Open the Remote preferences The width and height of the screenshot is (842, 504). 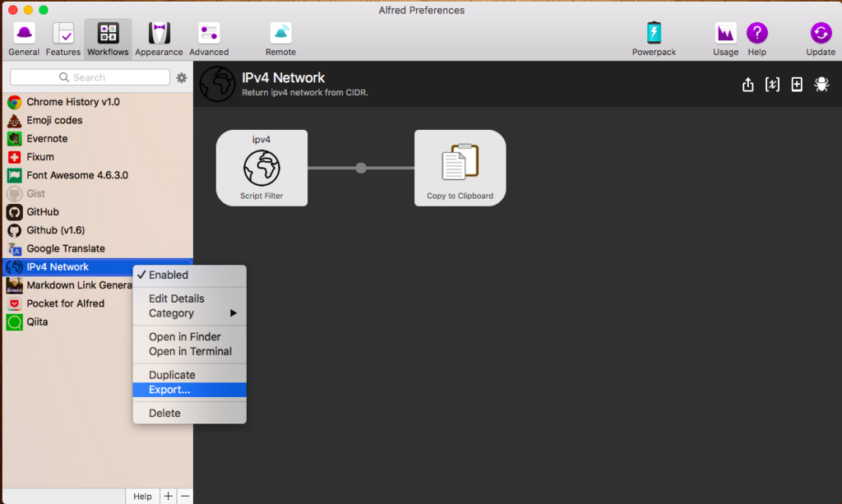(280, 39)
